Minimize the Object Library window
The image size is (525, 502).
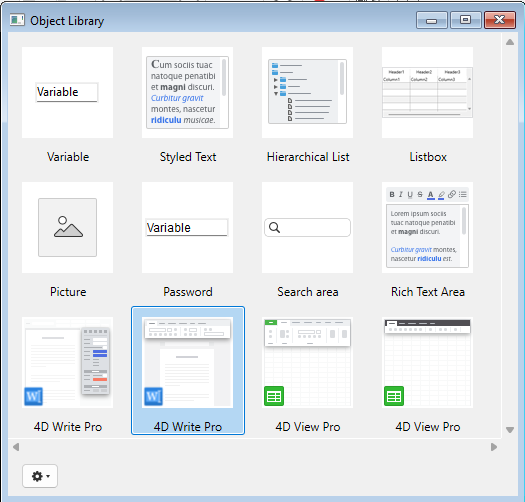(432, 20)
